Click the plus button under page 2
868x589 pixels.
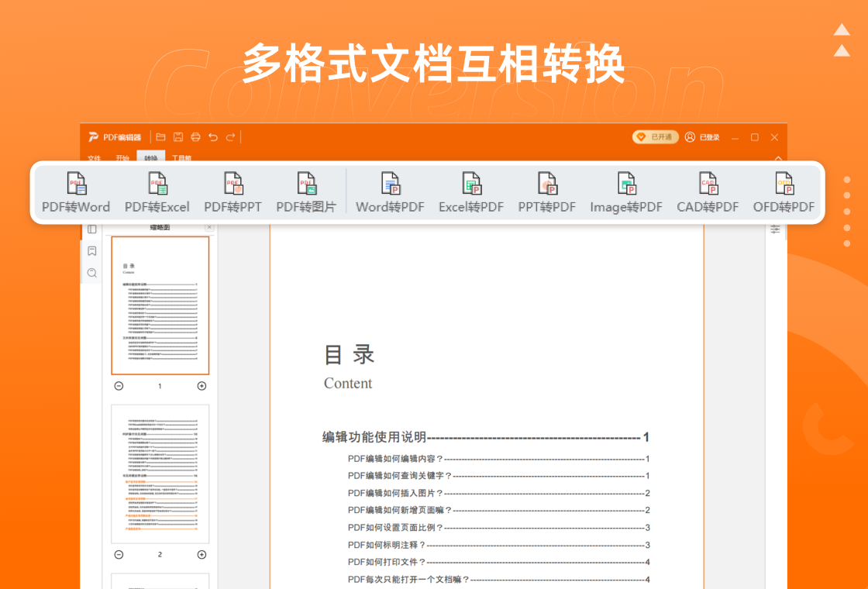pos(202,554)
